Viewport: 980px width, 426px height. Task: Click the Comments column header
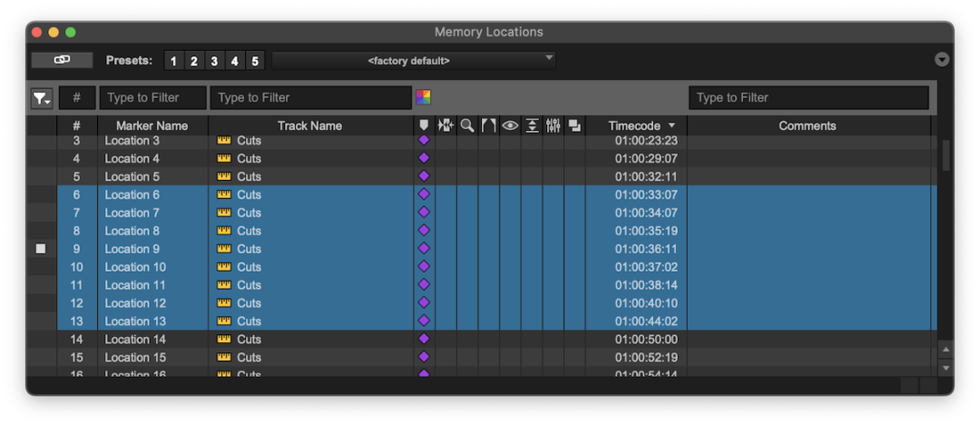(808, 125)
